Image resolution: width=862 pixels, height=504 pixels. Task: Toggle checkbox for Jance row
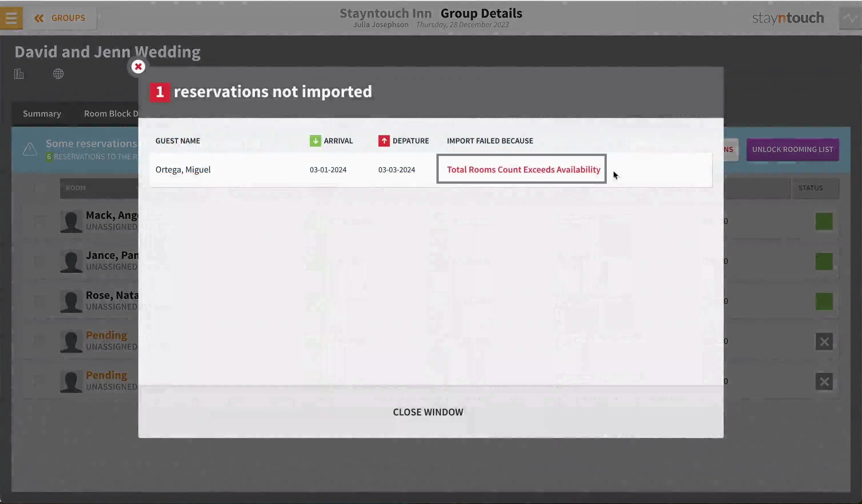click(40, 262)
